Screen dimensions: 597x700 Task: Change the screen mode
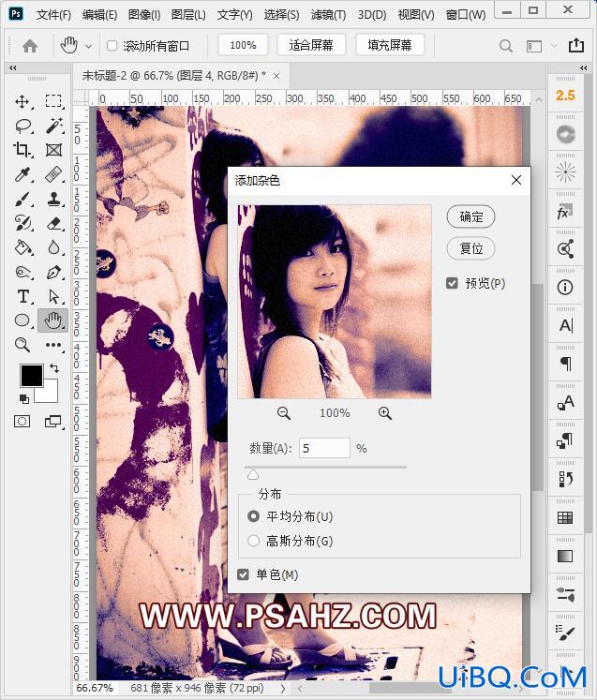(x=53, y=421)
